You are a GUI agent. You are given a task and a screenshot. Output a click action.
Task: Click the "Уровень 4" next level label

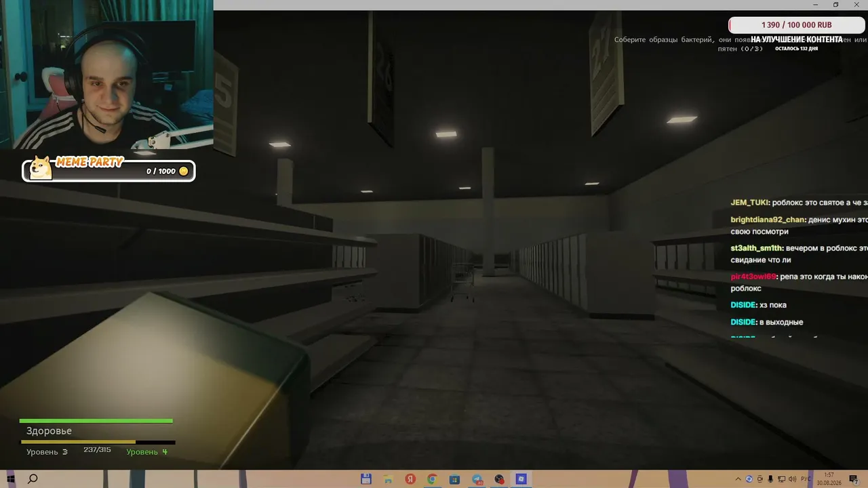click(x=146, y=451)
